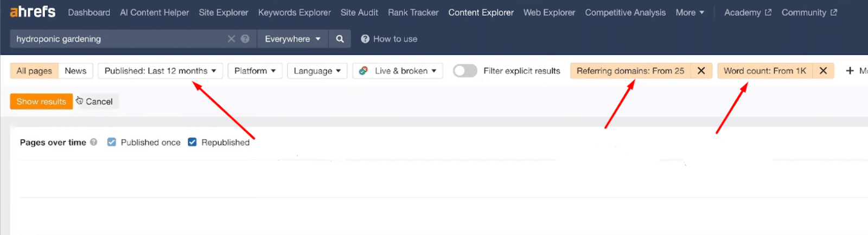Remove the Word count filter
The image size is (868, 235).
coord(823,71)
